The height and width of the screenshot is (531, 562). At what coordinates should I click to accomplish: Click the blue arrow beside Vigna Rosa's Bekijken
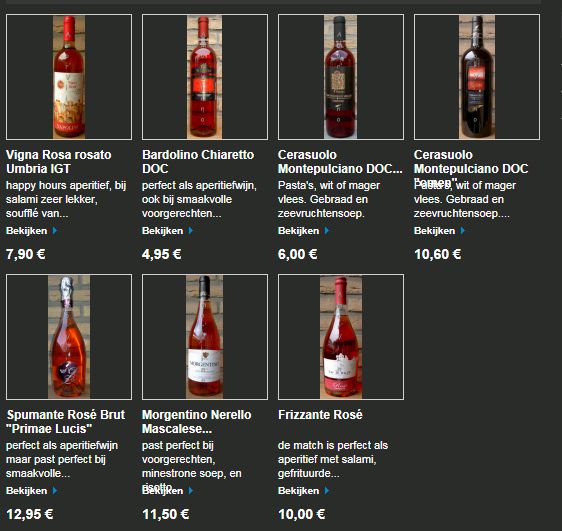[55, 230]
